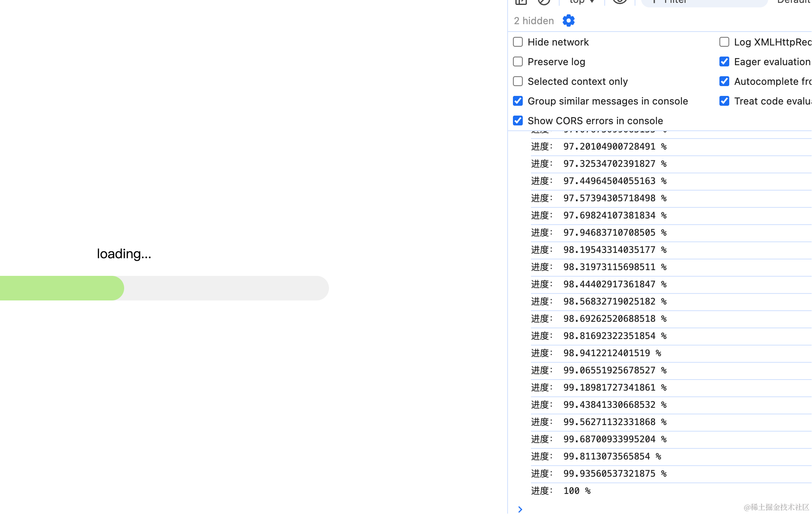Click the loading... text
The image size is (812, 514).
click(x=124, y=254)
